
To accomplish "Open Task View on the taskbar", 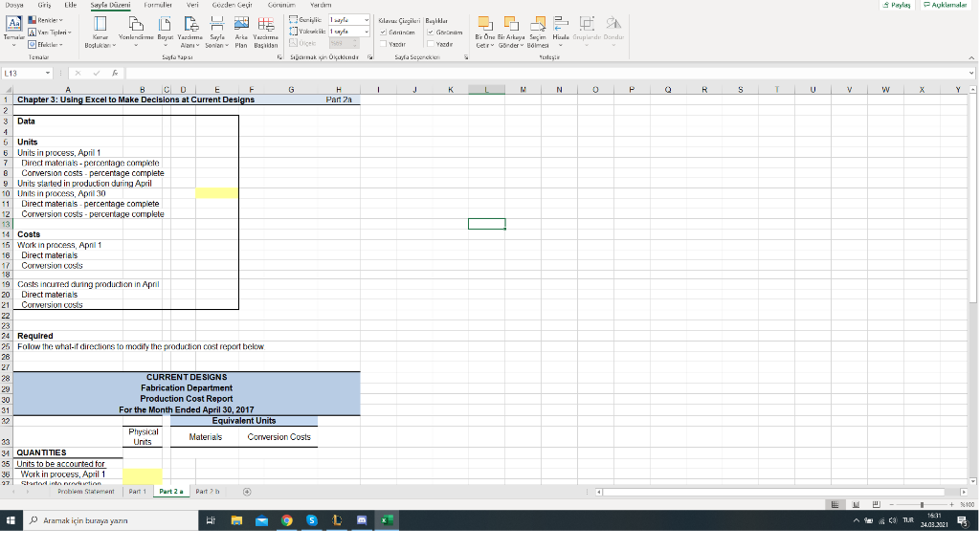I will (211, 520).
